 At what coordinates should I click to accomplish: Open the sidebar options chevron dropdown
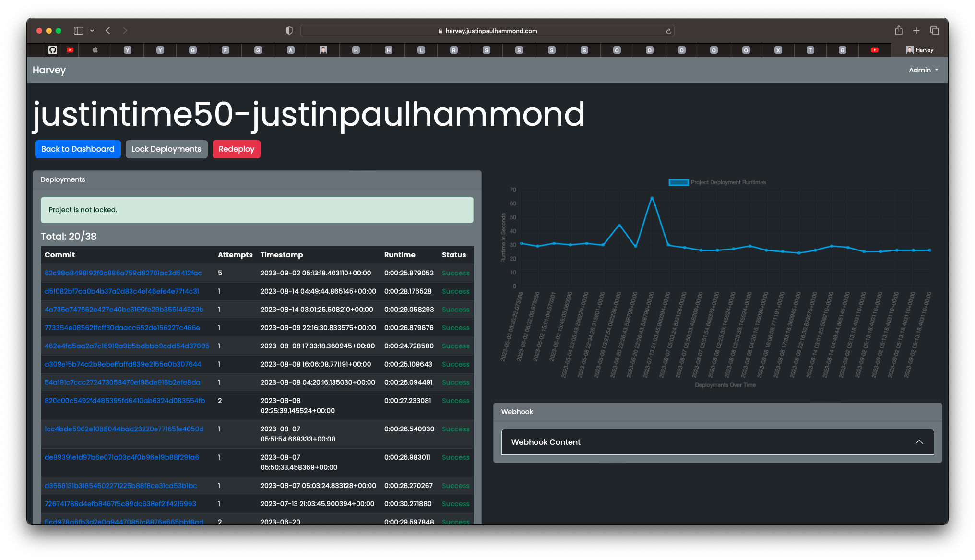point(92,31)
